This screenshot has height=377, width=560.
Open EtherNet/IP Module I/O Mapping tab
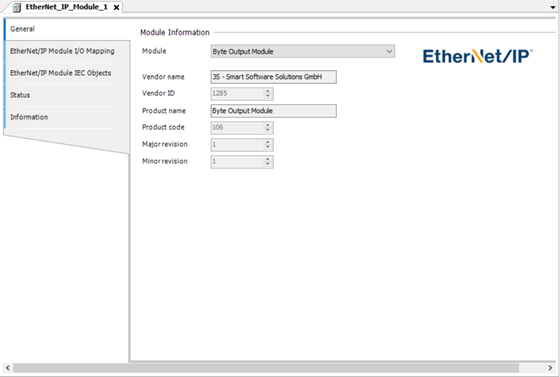pos(67,51)
